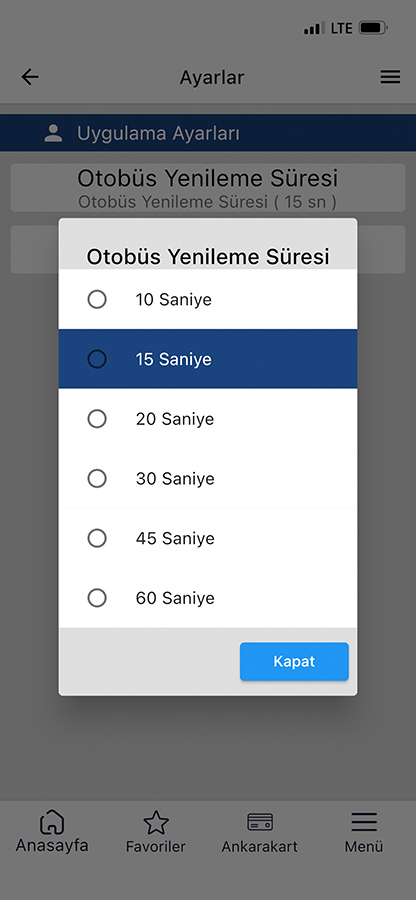The image size is (416, 900).
Task: Choose the 45 Saniye option
Action: pyautogui.click(x=208, y=538)
